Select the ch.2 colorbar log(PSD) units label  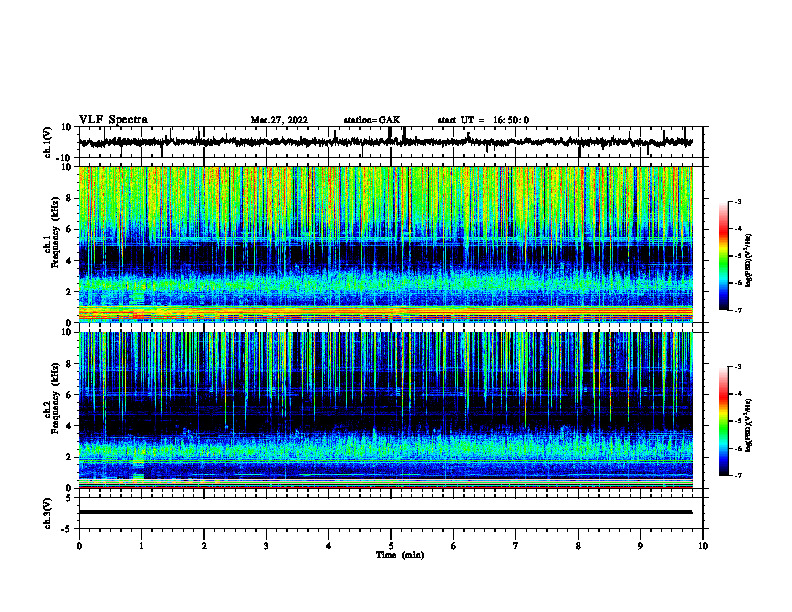click(x=749, y=424)
